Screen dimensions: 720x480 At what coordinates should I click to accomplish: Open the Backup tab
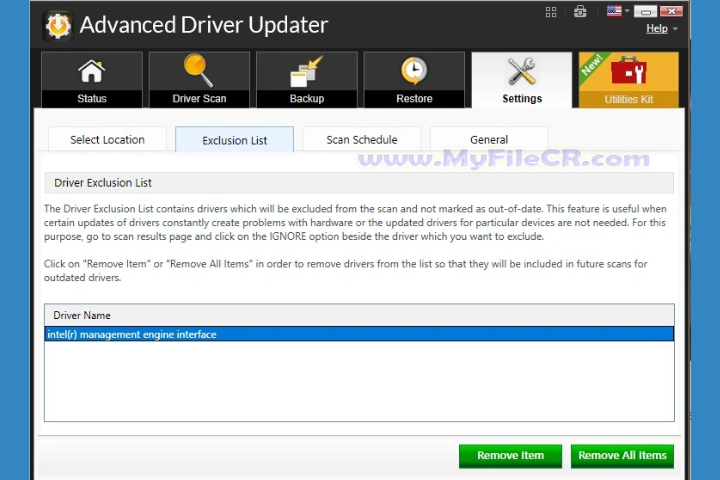(307, 80)
